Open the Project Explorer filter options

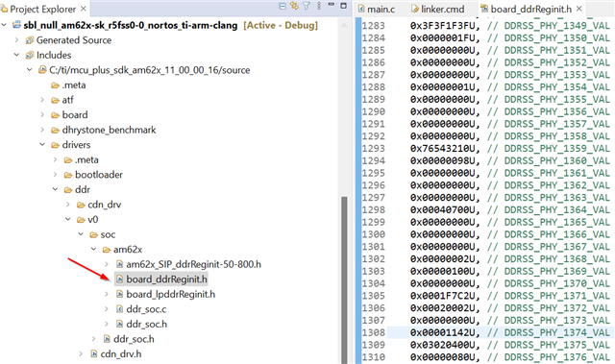pyautogui.click(x=307, y=6)
